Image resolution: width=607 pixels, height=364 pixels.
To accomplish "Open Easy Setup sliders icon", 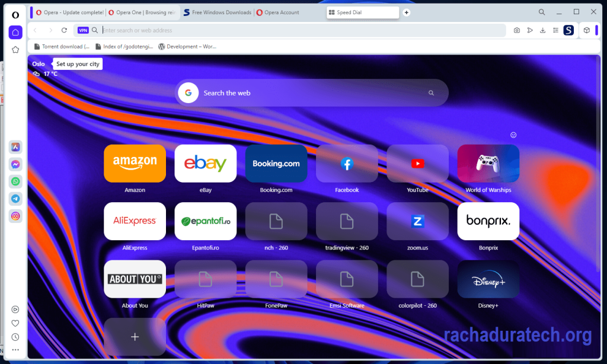I will coord(555,30).
